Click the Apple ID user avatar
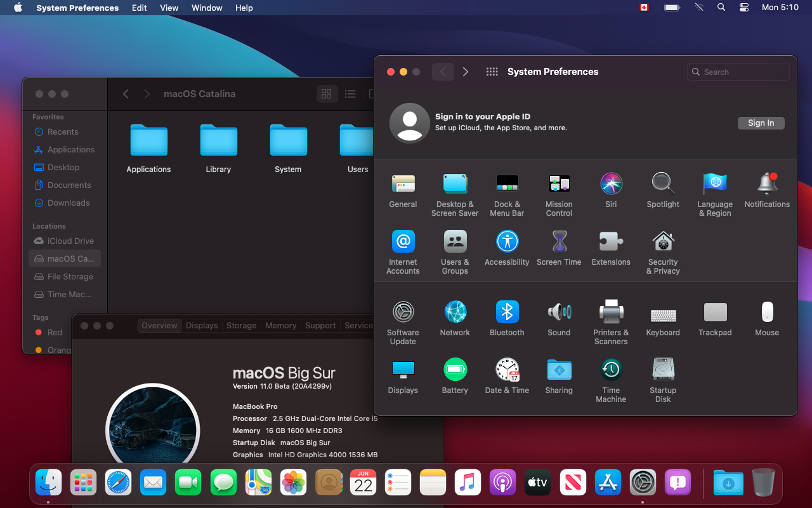Image resolution: width=812 pixels, height=508 pixels. [x=410, y=123]
